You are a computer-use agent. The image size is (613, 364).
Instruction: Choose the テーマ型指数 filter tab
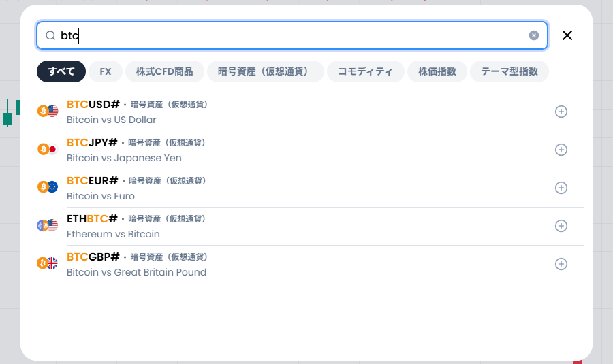tap(509, 71)
